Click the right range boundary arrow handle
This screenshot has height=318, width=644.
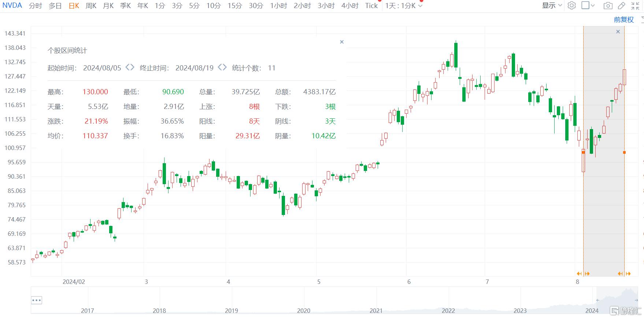point(624,274)
